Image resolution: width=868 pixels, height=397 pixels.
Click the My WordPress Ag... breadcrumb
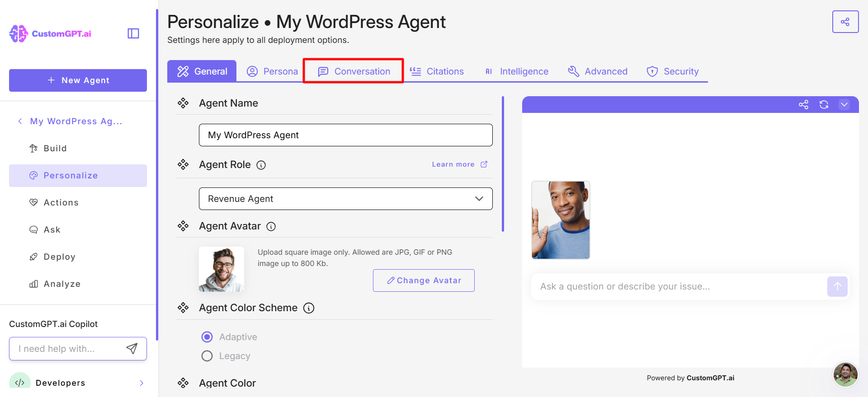tap(76, 121)
